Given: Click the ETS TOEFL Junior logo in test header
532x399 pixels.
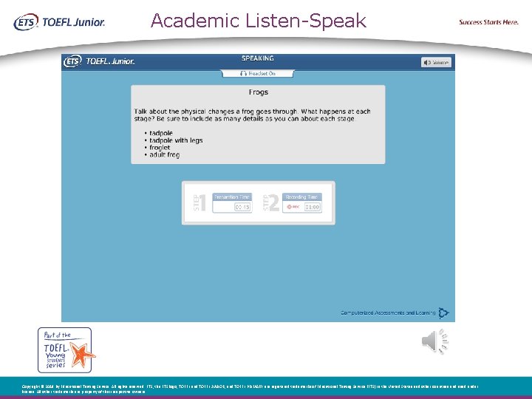Looking at the screenshot, I should pos(99,61).
